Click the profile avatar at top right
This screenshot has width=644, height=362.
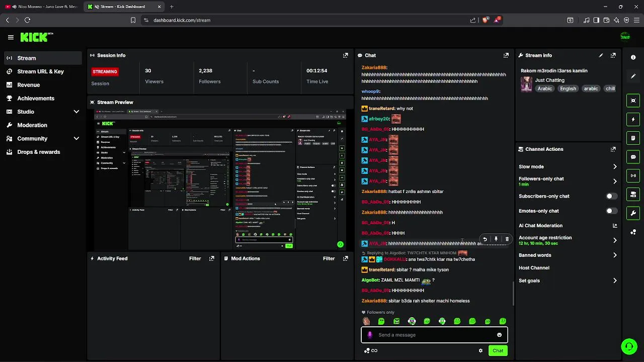tap(625, 37)
